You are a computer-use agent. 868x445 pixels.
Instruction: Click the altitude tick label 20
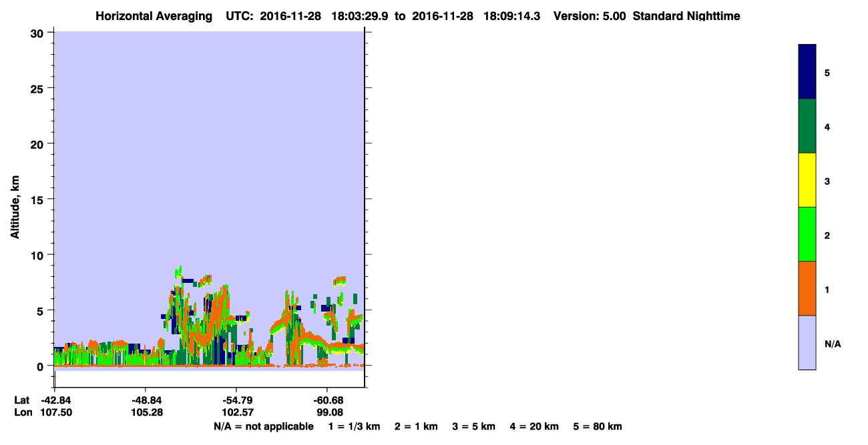click(x=39, y=143)
